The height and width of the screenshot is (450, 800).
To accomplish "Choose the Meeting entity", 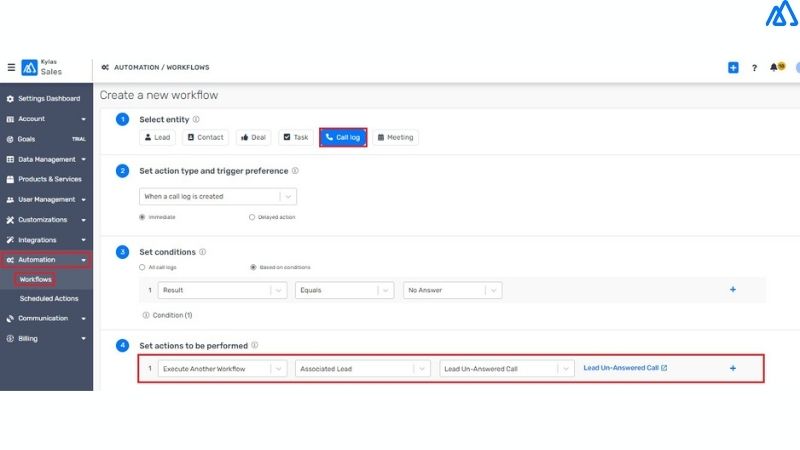I will [x=396, y=137].
